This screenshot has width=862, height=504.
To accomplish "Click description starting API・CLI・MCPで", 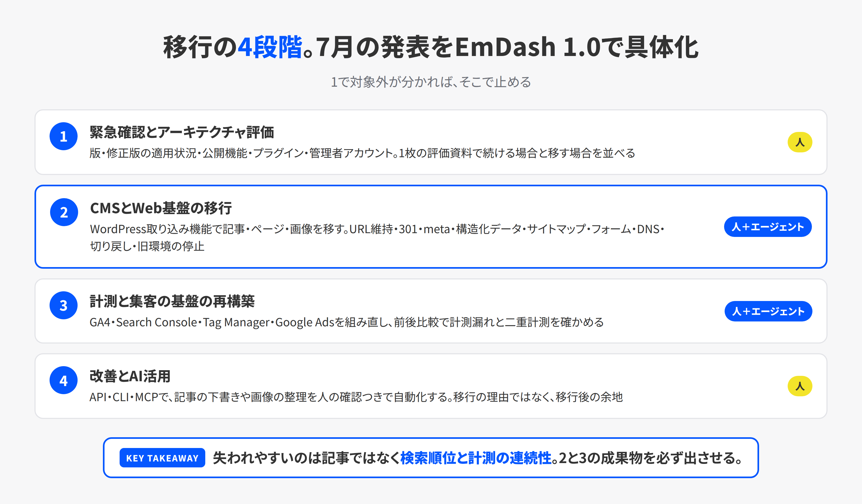I will (x=356, y=397).
